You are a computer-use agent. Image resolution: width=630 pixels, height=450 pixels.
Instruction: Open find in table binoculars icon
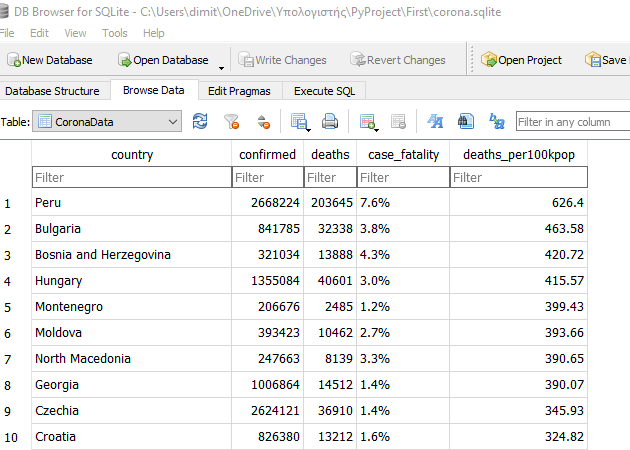466,121
